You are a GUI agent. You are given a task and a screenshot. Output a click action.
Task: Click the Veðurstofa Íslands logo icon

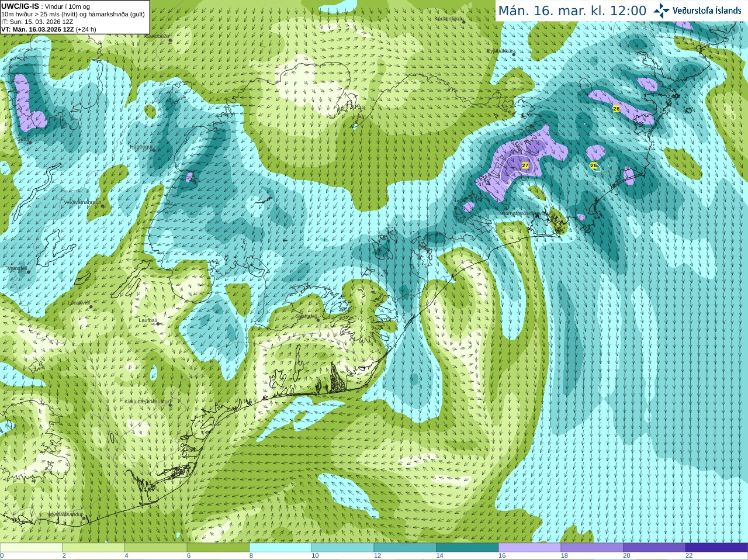coord(662,11)
